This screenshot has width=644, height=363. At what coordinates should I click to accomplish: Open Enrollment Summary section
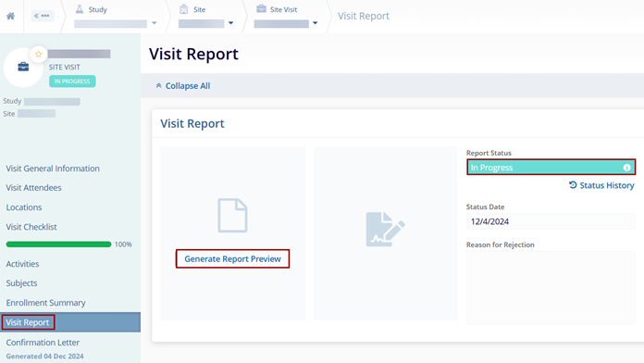click(45, 303)
